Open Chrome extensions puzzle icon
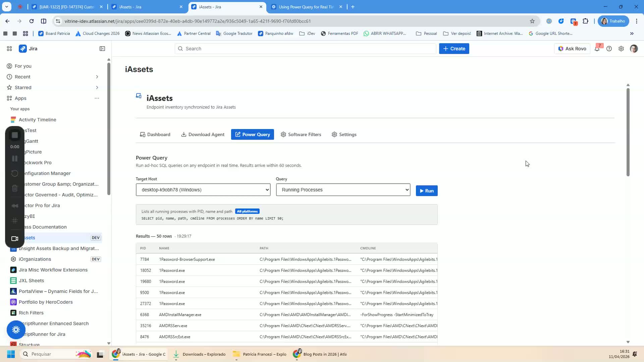The width and height of the screenshot is (644, 362). [x=586, y=21]
